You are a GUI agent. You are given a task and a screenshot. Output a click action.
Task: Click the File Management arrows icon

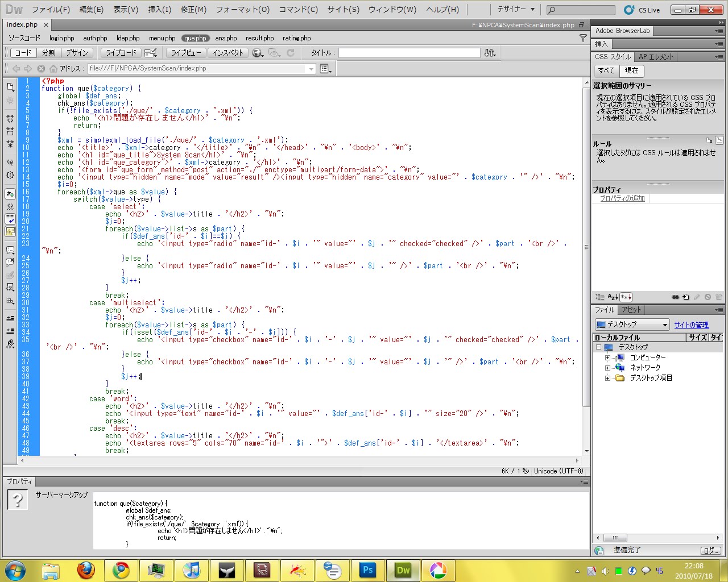point(490,53)
